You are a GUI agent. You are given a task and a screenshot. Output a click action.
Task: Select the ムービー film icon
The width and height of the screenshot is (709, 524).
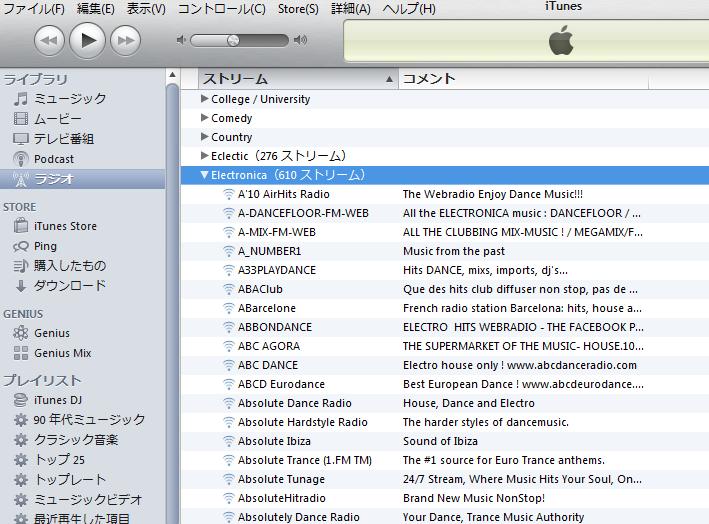(x=21, y=119)
